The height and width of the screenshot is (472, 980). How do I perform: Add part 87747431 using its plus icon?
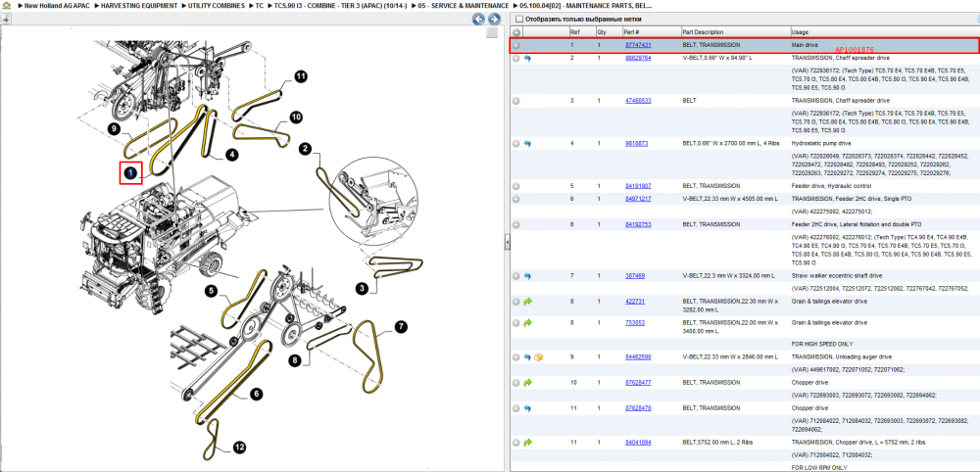click(x=516, y=46)
